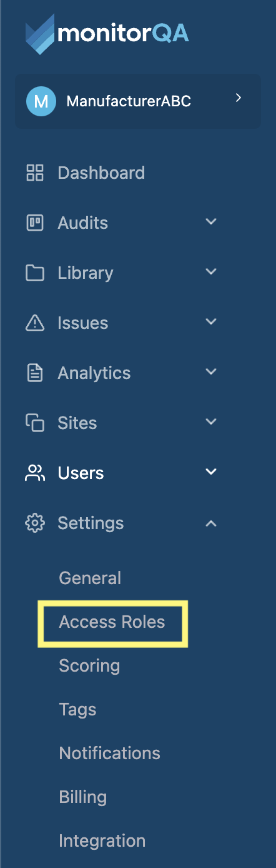Screen dimensions: 276x868
Task: Click the Issues warning triangle icon
Action: coord(35,323)
